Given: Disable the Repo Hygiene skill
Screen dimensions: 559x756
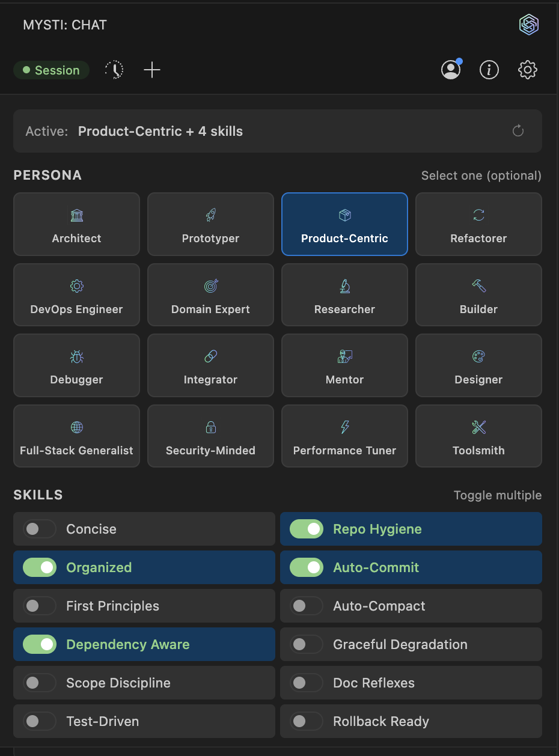Looking at the screenshot, I should (307, 529).
